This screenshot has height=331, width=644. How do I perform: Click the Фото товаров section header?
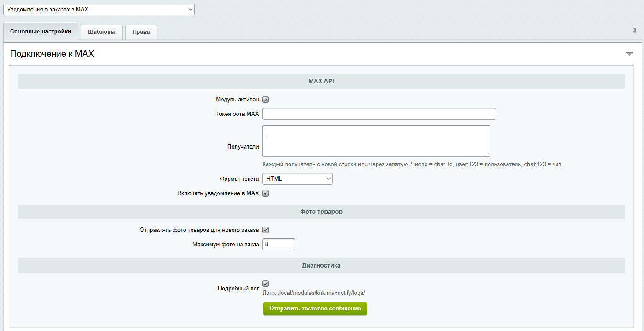coord(321,212)
